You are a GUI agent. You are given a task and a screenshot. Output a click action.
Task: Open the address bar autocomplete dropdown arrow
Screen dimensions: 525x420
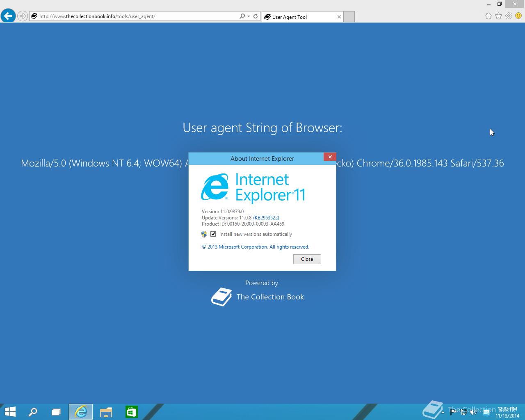pyautogui.click(x=249, y=16)
